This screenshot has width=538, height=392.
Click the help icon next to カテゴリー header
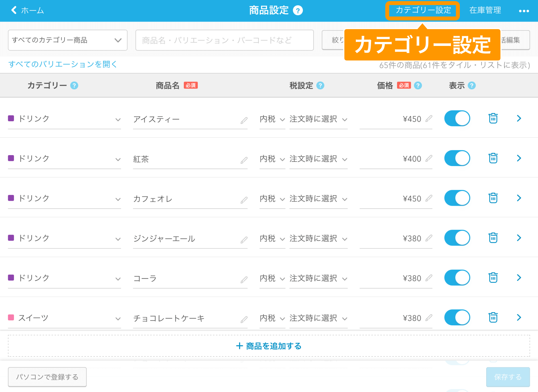[x=74, y=85]
